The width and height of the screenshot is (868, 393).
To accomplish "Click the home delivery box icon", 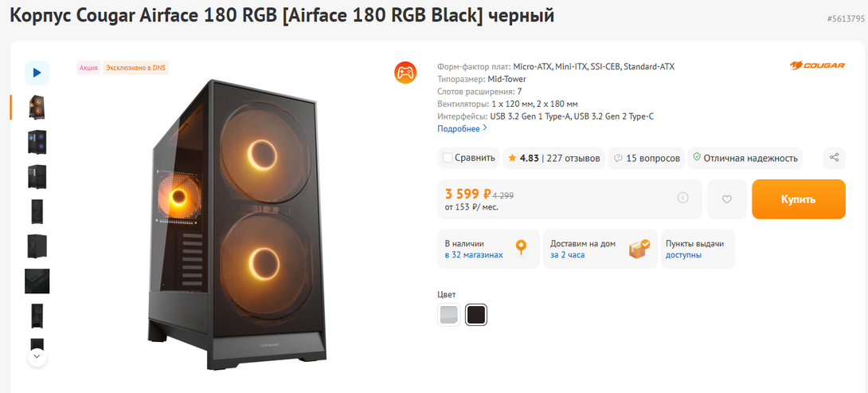I will coord(639,249).
